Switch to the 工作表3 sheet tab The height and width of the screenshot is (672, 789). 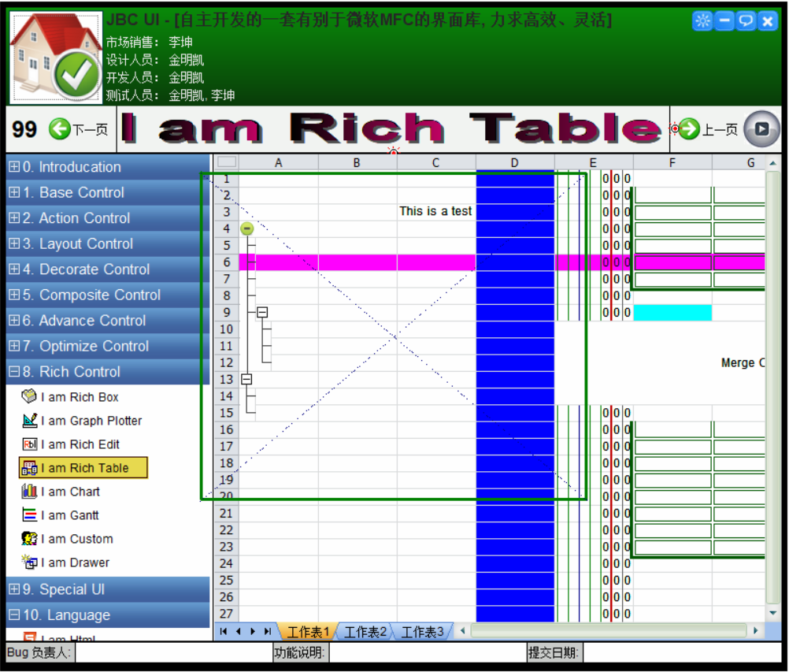[x=422, y=632]
